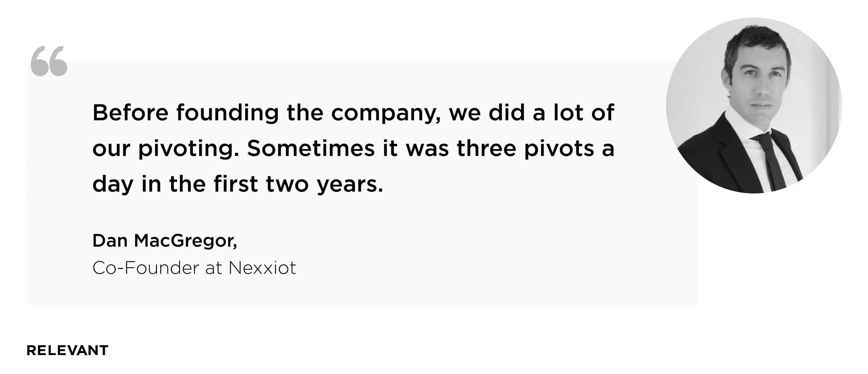The image size is (868, 374).
Task: Click the word three in the quote
Action: coord(486,148)
